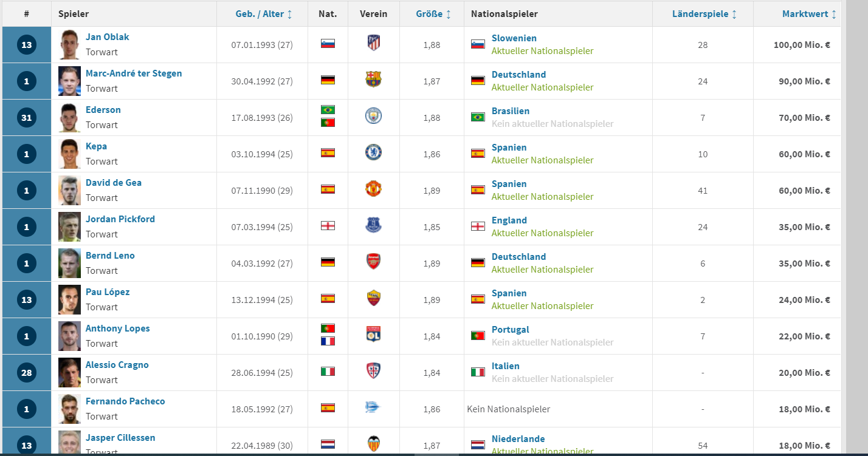Open the Jan Oblak player link
The height and width of the screenshot is (456, 868).
pos(107,37)
